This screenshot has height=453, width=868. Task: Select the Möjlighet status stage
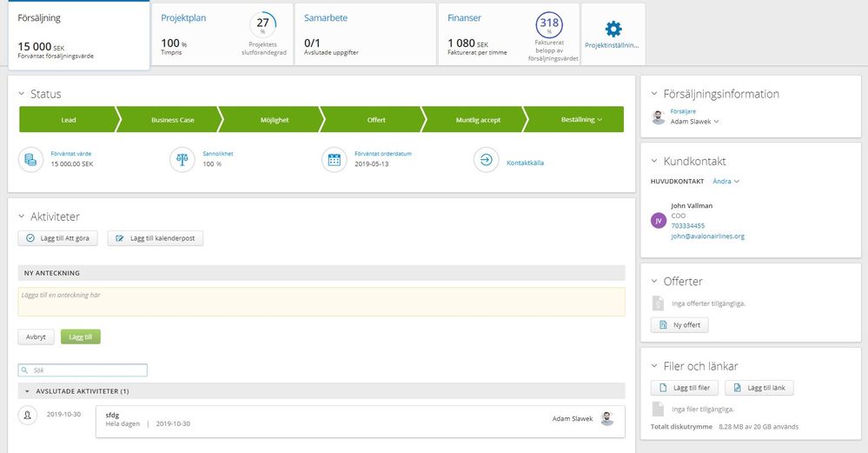pyautogui.click(x=275, y=120)
